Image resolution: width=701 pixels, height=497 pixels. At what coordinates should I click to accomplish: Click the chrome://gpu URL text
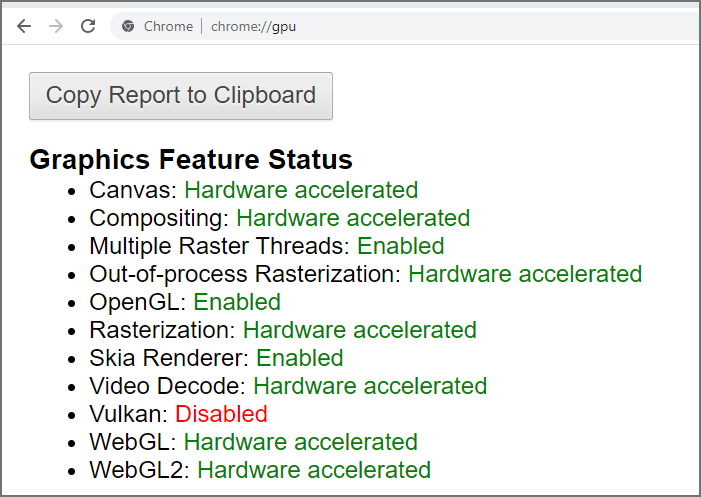click(253, 26)
